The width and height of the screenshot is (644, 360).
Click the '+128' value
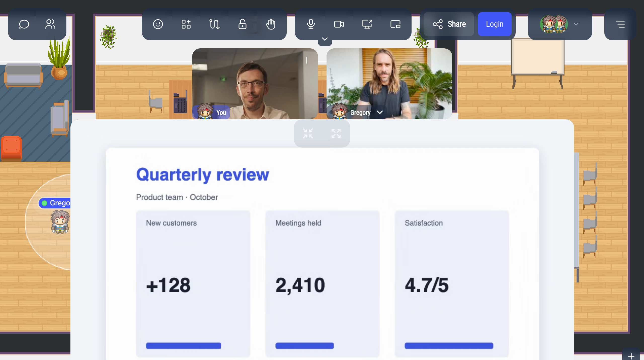(x=168, y=285)
